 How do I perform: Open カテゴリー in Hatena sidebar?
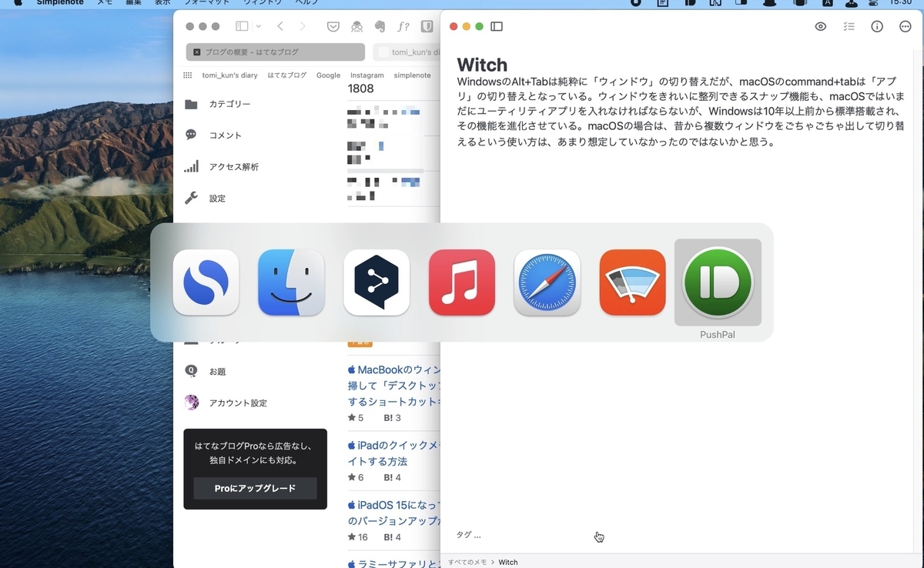[x=229, y=104]
